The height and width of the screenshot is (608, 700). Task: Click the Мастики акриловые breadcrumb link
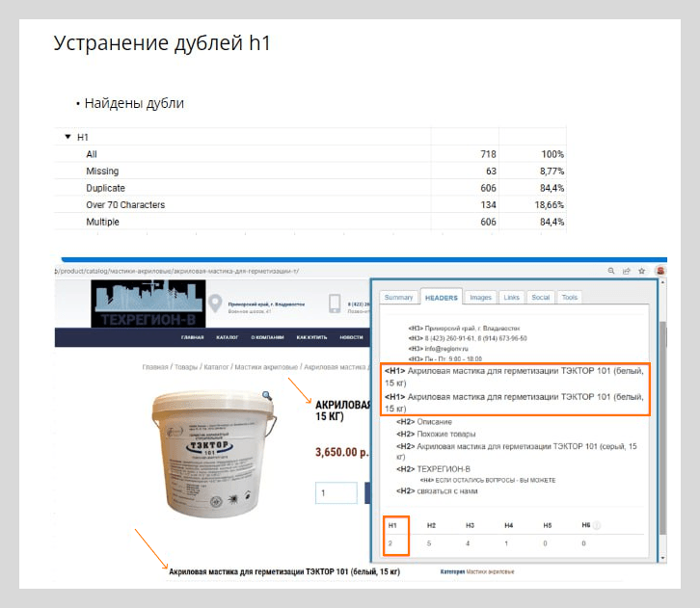[x=266, y=367]
